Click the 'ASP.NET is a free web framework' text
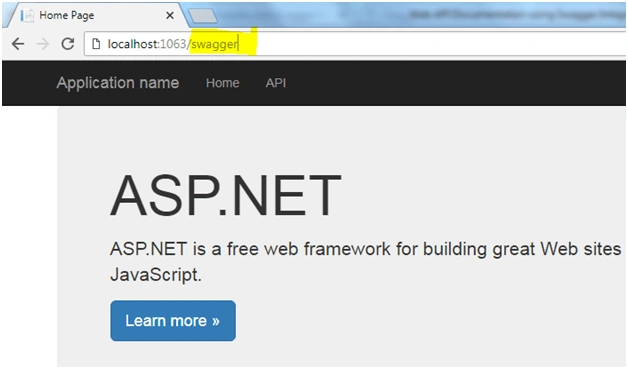The height and width of the screenshot is (369, 628). pyautogui.click(x=365, y=261)
